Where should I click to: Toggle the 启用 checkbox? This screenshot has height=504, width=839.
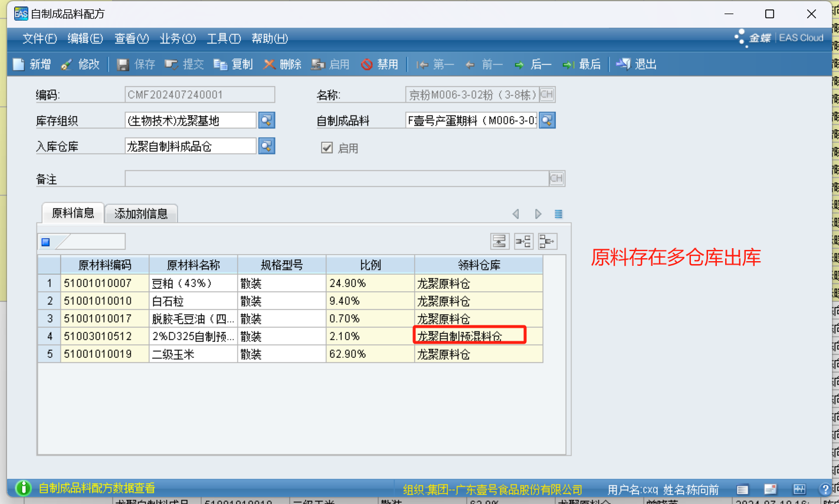tap(327, 148)
